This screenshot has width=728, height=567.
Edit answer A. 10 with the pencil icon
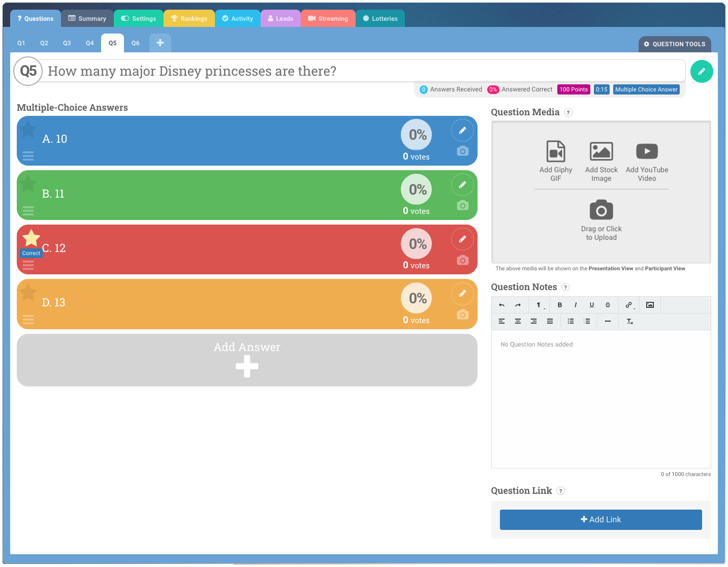tap(462, 131)
